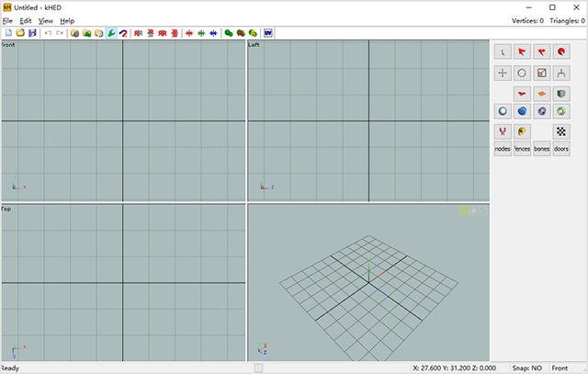The width and height of the screenshot is (588, 374).
Task: Expand the Help menu
Action: point(67,20)
